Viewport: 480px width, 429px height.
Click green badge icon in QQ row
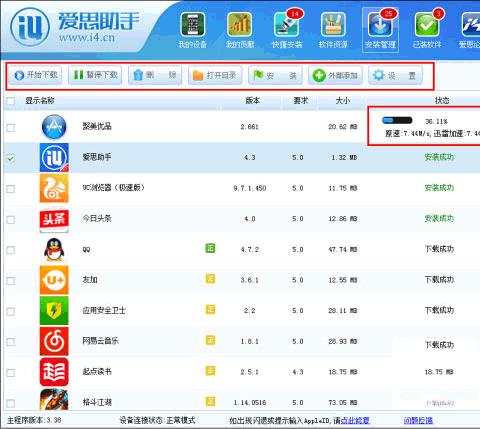tap(210, 248)
